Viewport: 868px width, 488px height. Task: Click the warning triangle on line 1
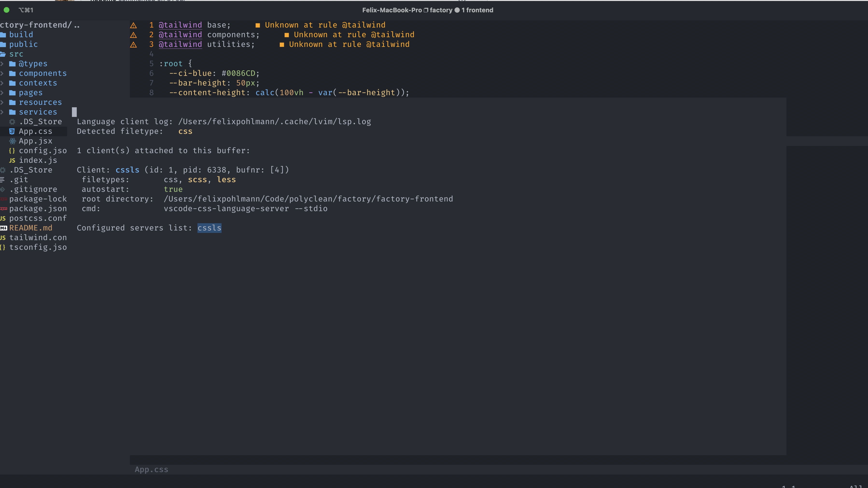[x=134, y=25]
